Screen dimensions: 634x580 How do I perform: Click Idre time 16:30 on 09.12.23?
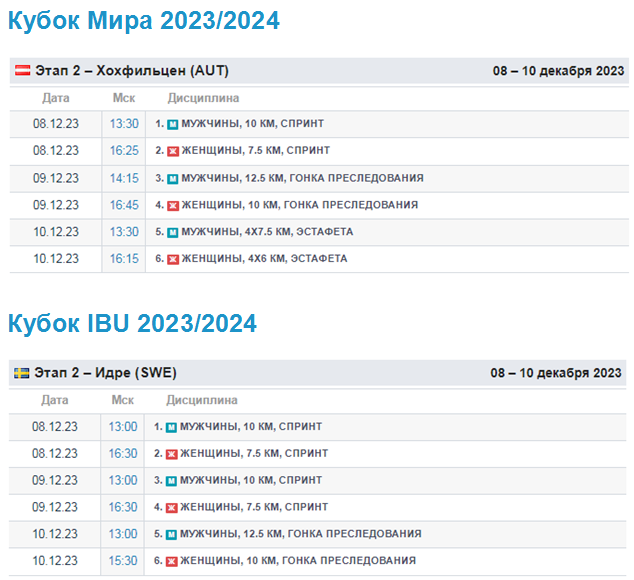pyautogui.click(x=123, y=507)
